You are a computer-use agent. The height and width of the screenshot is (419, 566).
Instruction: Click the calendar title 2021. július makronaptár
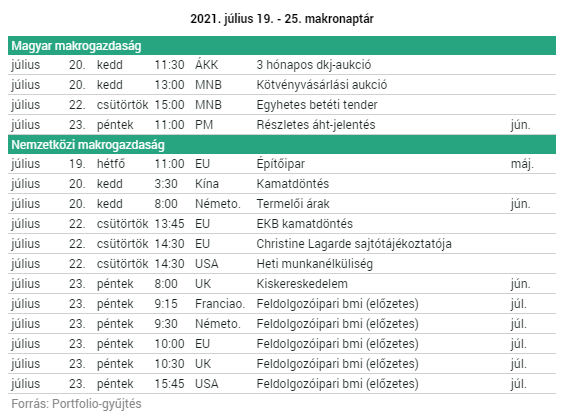(282, 19)
